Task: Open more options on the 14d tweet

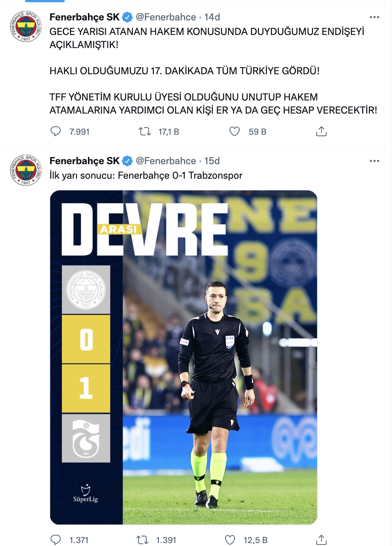Action: point(374,17)
